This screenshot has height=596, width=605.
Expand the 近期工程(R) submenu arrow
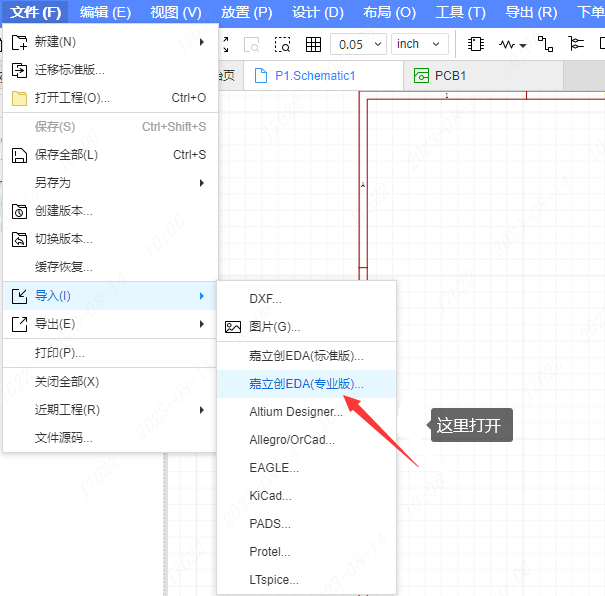pos(201,410)
